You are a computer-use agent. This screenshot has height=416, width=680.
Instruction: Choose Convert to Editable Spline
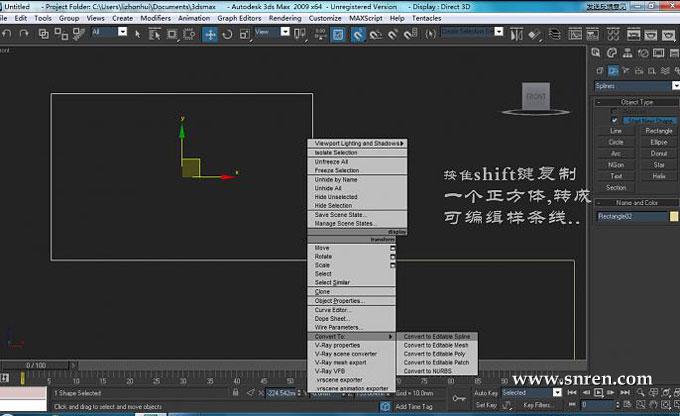tap(437, 337)
